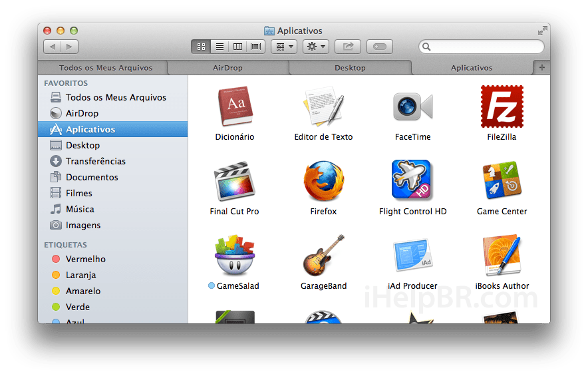Click the search field
The width and height of the screenshot is (588, 376).
(x=482, y=47)
